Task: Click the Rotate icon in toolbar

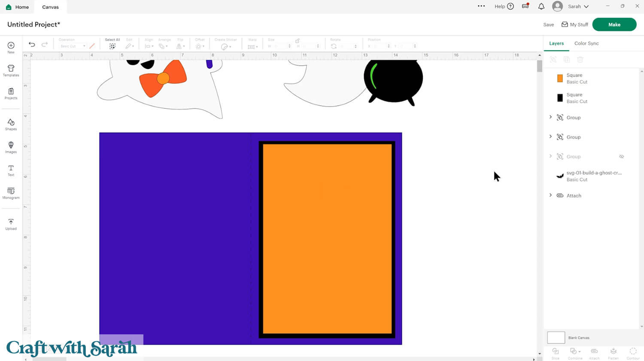Action: [x=334, y=46]
